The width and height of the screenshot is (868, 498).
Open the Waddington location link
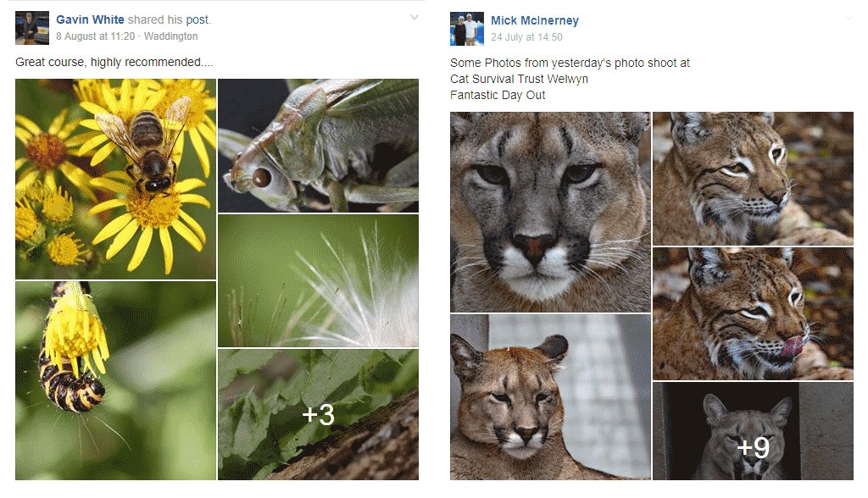pyautogui.click(x=171, y=36)
